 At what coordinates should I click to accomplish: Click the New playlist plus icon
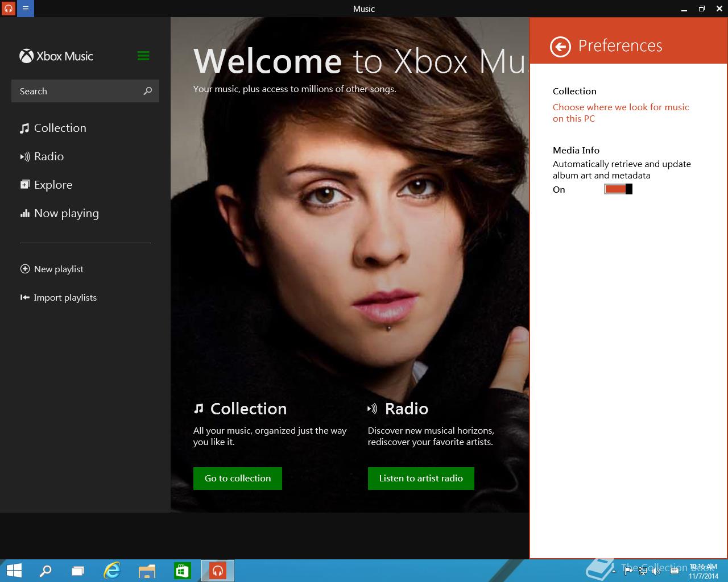[x=25, y=269]
